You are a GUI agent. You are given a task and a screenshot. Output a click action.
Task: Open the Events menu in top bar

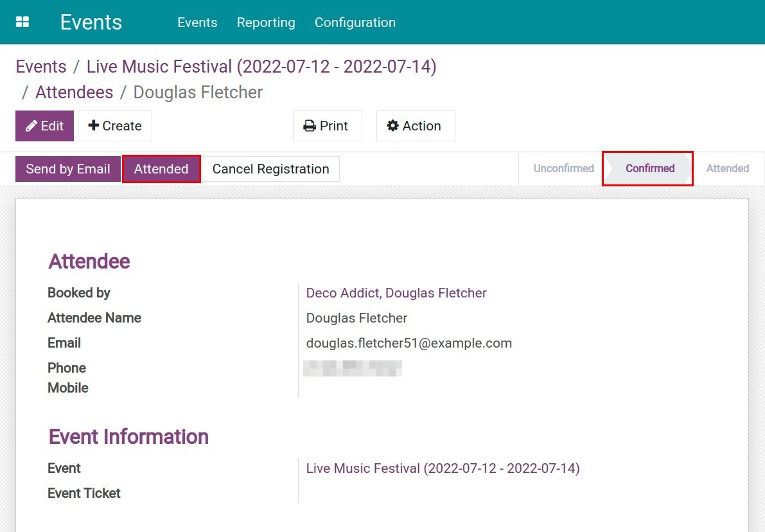[x=197, y=22]
